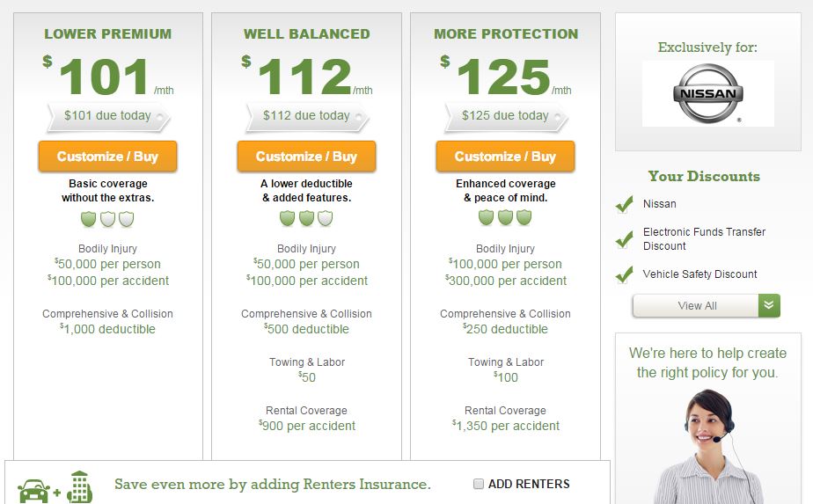Click the checkmark beside Electronic Funds Transfer Discount
813x504 pixels.
[x=625, y=239]
